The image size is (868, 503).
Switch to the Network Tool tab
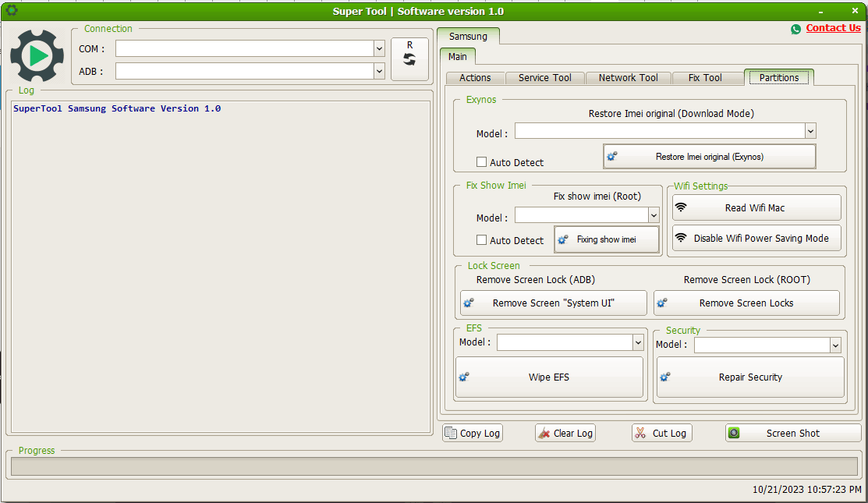pos(628,77)
